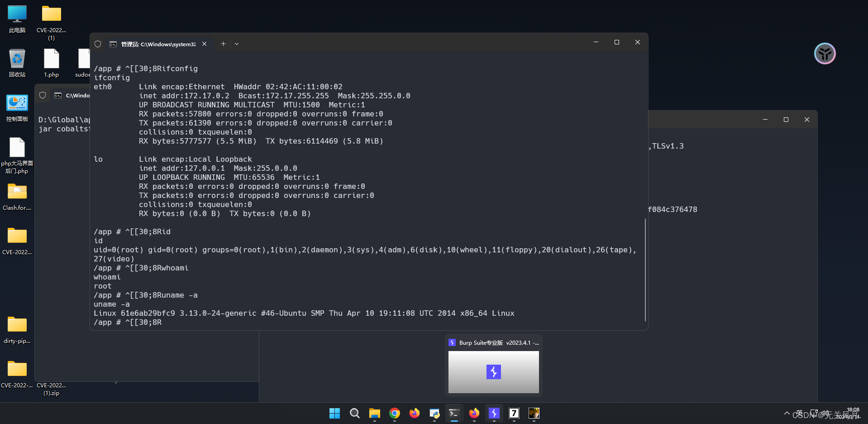This screenshot has height=424, width=868.
Task: Select the CVE-2022...(1).zip desktop label
Action: click(51, 389)
